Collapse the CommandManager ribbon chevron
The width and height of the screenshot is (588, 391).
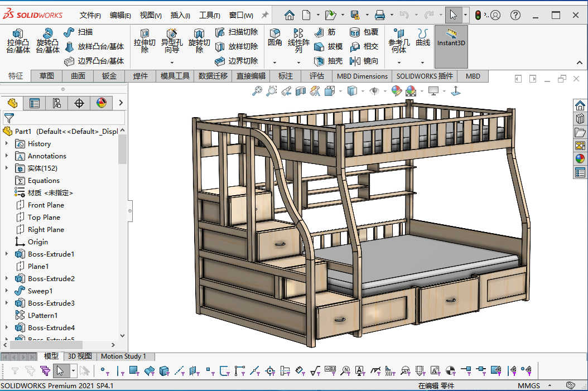[x=580, y=62]
